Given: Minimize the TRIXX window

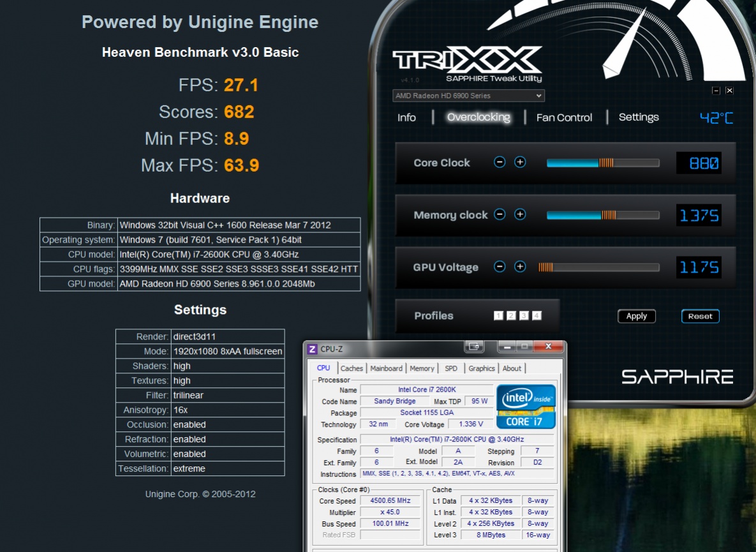Looking at the screenshot, I should [x=716, y=91].
